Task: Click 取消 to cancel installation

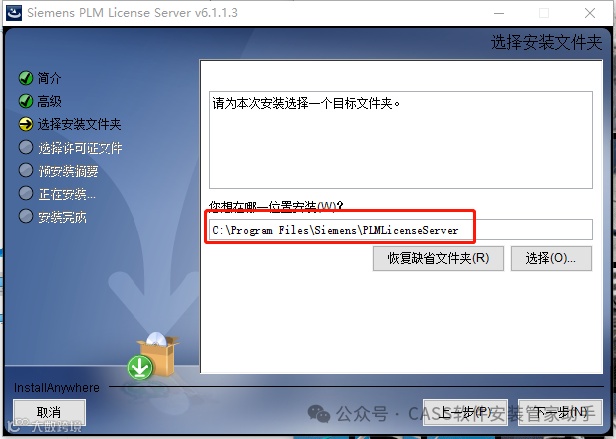Action: point(49,412)
